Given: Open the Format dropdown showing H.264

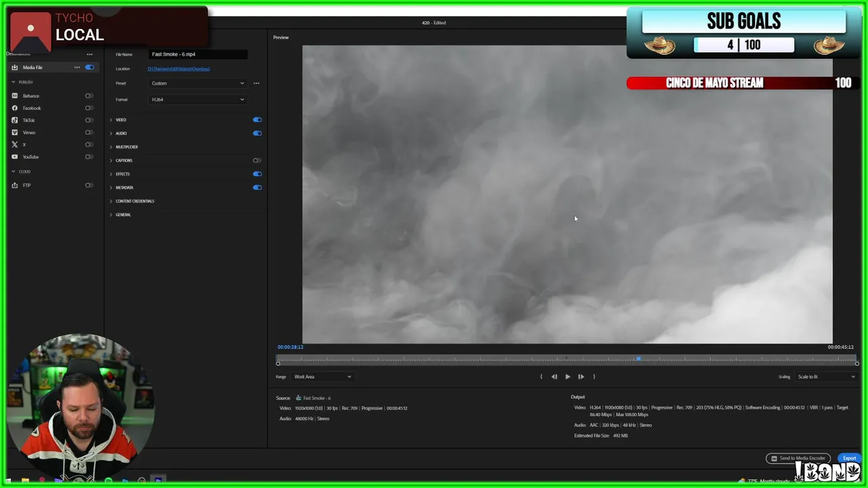Looking at the screenshot, I should 197,100.
